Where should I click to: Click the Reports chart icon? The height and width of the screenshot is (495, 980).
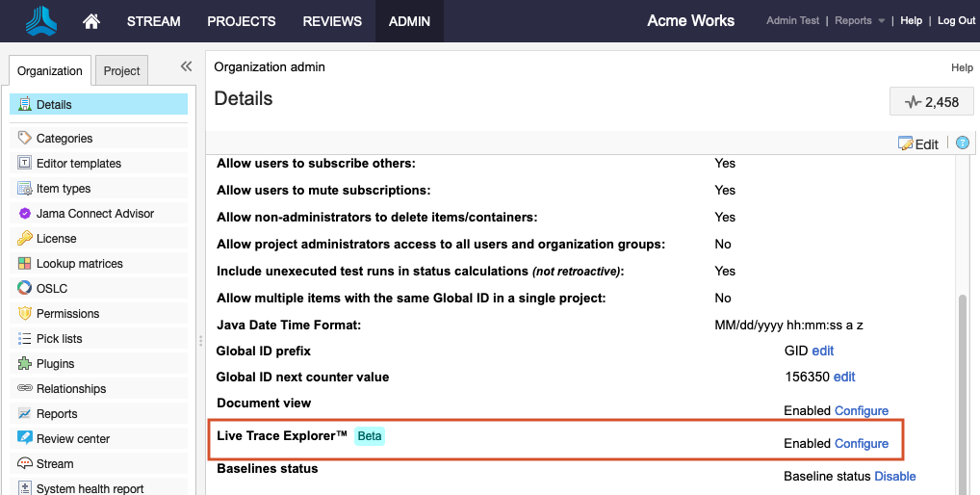pos(24,413)
